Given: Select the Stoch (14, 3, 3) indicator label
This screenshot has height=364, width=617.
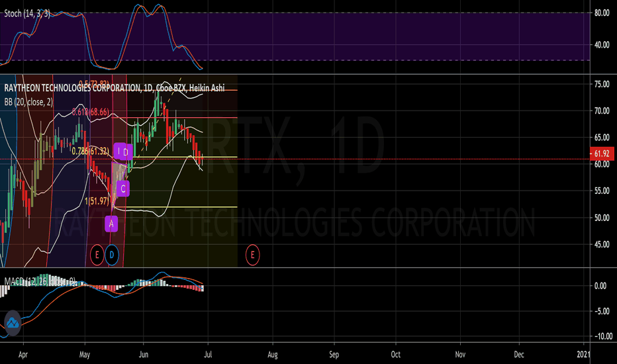Looking at the screenshot, I should (27, 14).
